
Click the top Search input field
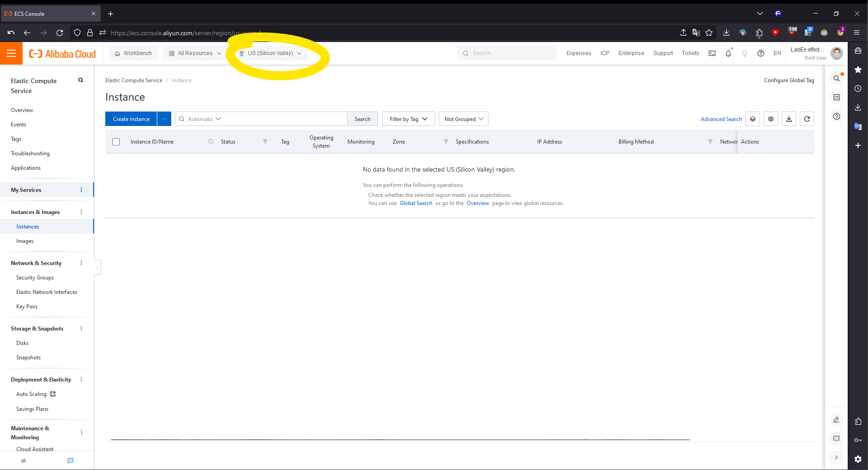(507, 53)
